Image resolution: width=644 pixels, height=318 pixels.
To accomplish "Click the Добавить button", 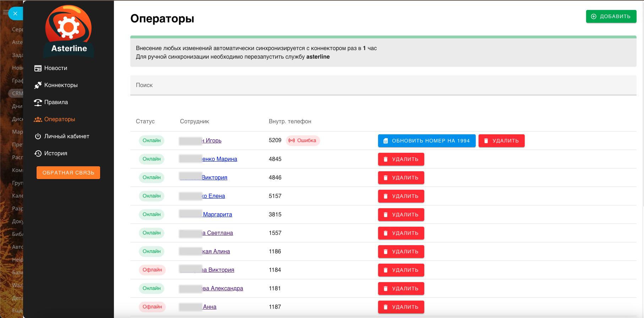I will click(611, 16).
